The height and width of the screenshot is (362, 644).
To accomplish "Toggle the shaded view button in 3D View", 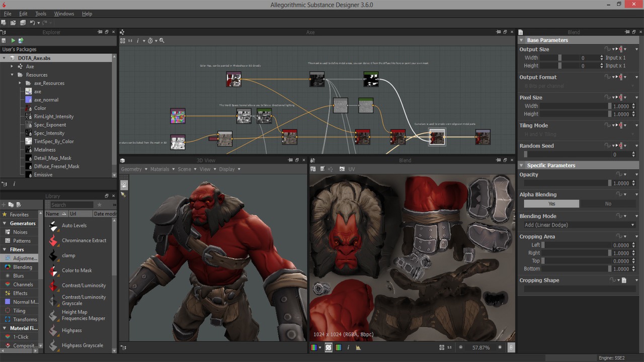I will (124, 185).
